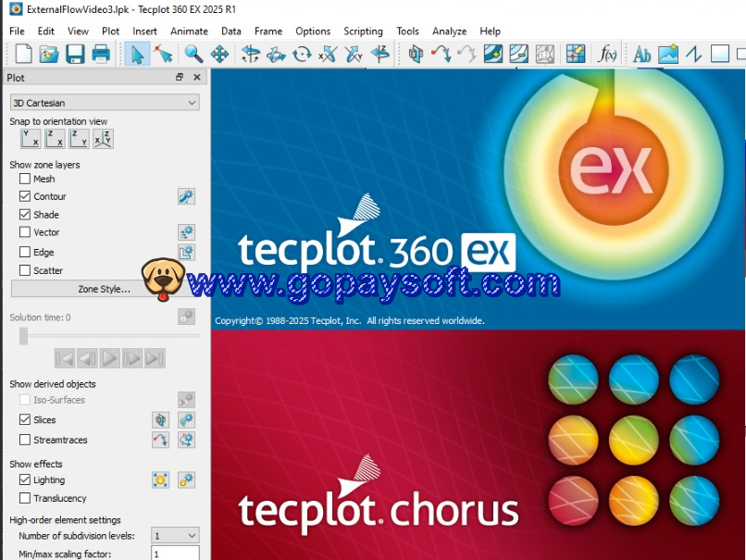Viewport: 746px width, 560px height.
Task: Pick the add contour level tool
Action: click(x=493, y=54)
